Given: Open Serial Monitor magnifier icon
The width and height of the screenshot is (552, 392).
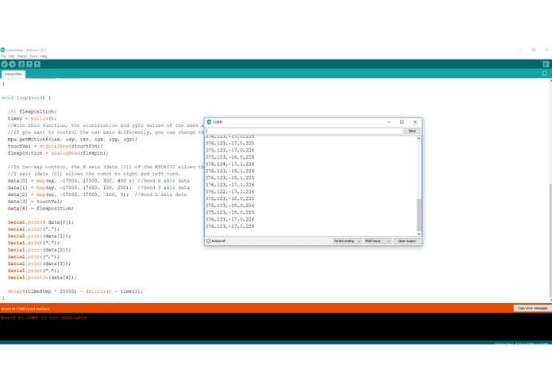Looking at the screenshot, I should tap(546, 64).
